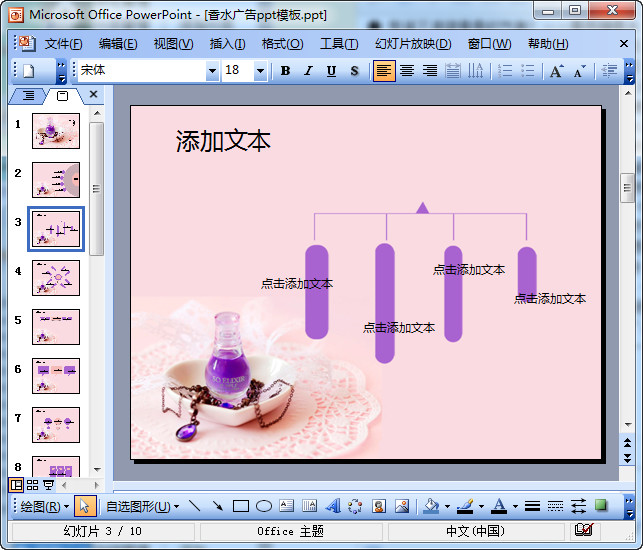
Task: Align text left
Action: (384, 71)
